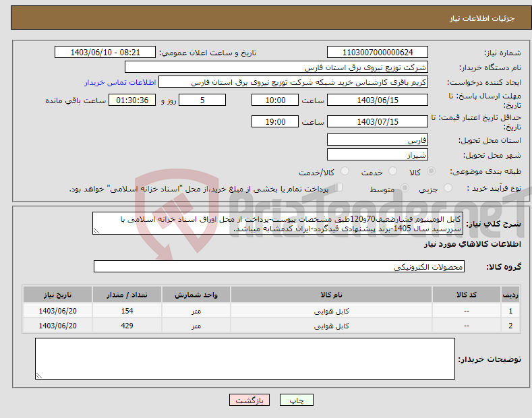Click the متر unit in the 154 row
The height and width of the screenshot is (418, 532).
tap(196, 311)
